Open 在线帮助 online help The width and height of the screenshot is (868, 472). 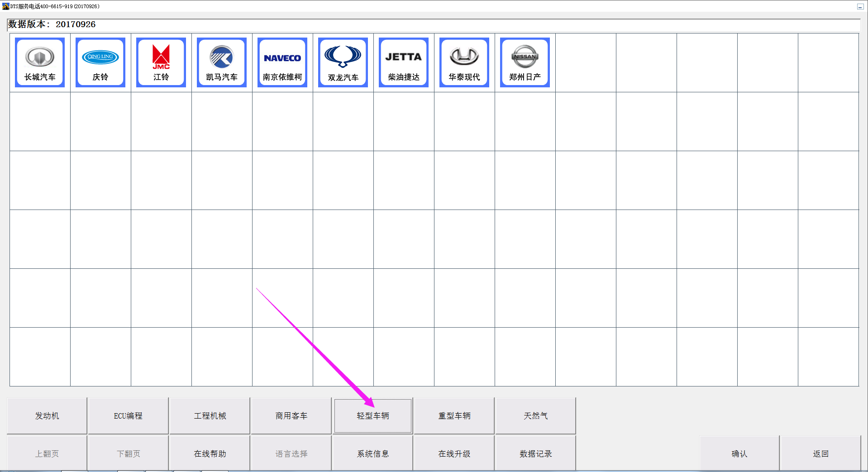pos(210,453)
